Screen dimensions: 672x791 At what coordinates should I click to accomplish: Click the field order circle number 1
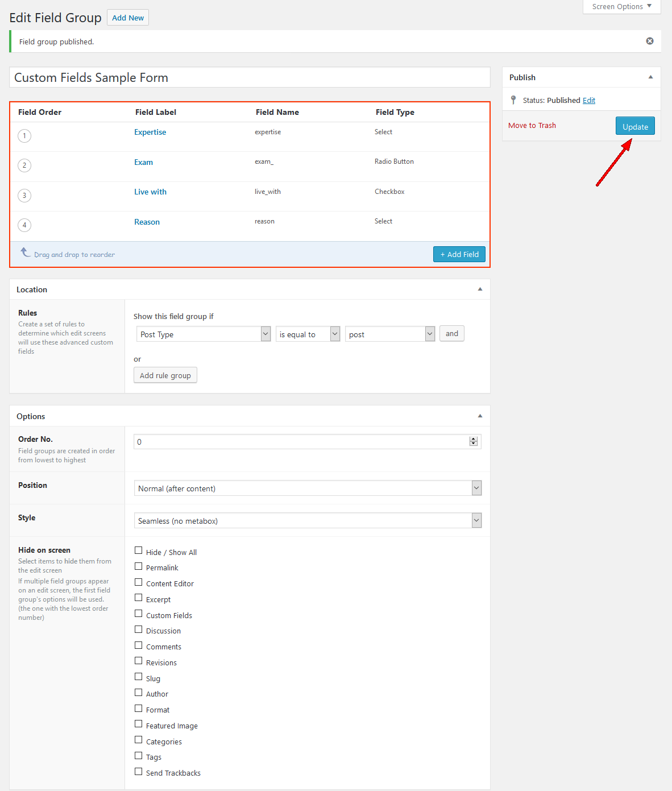coord(24,136)
